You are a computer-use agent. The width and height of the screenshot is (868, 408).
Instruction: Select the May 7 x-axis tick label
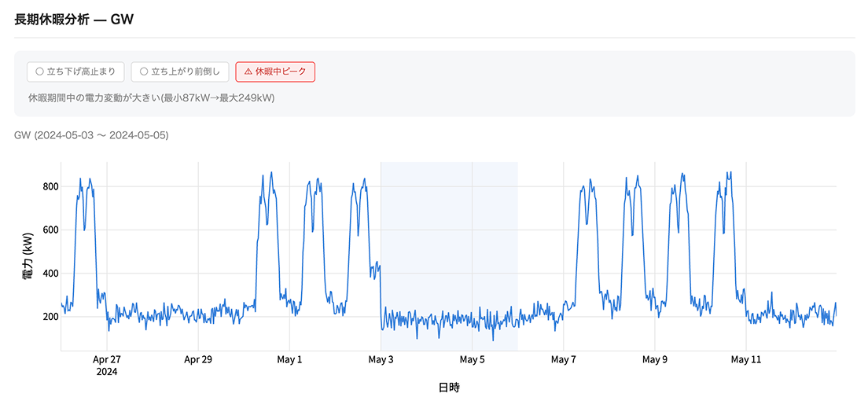(564, 360)
